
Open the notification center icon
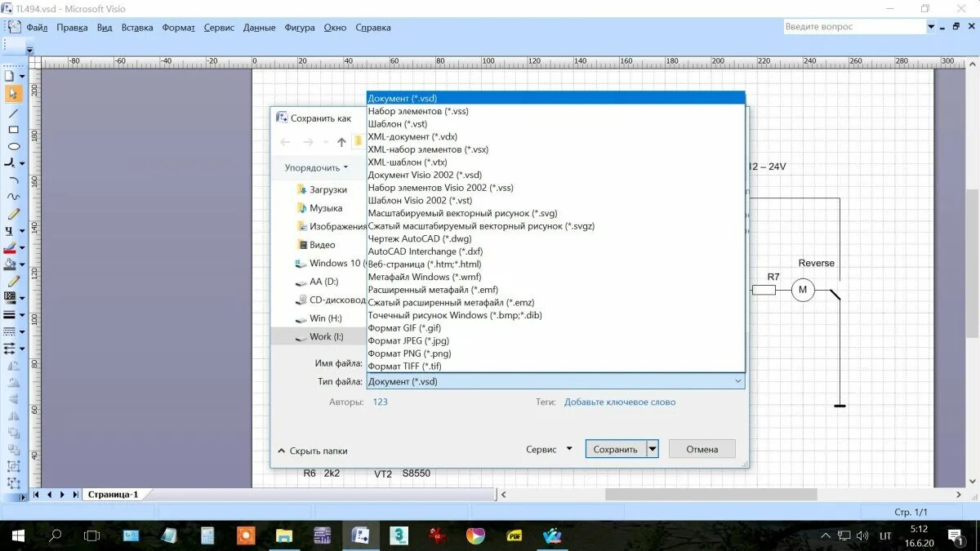[955, 535]
